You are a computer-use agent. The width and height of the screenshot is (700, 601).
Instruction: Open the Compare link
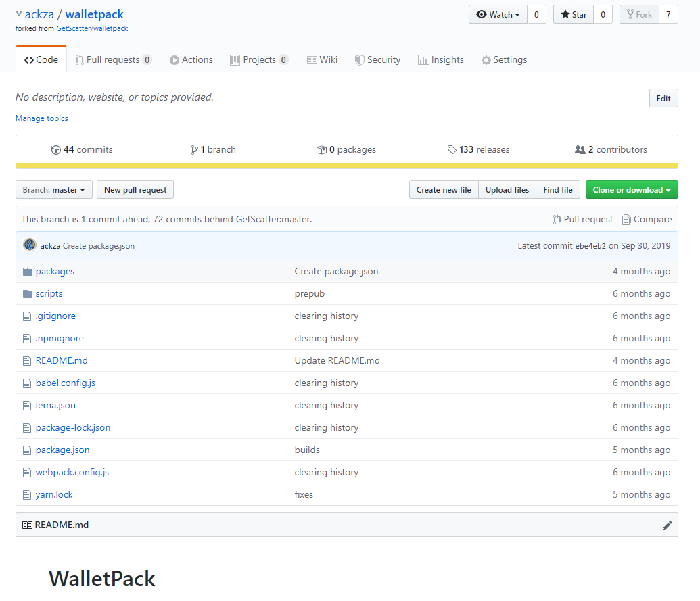[x=647, y=220]
